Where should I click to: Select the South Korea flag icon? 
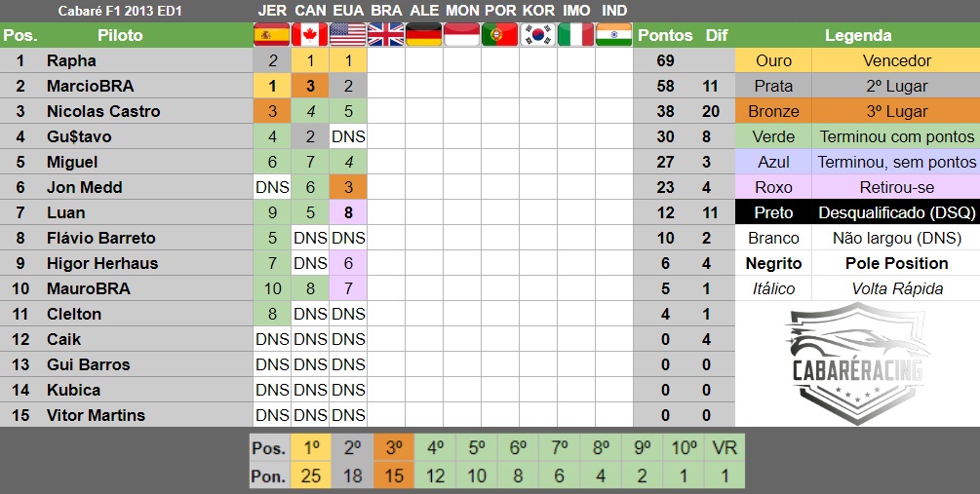[x=538, y=35]
